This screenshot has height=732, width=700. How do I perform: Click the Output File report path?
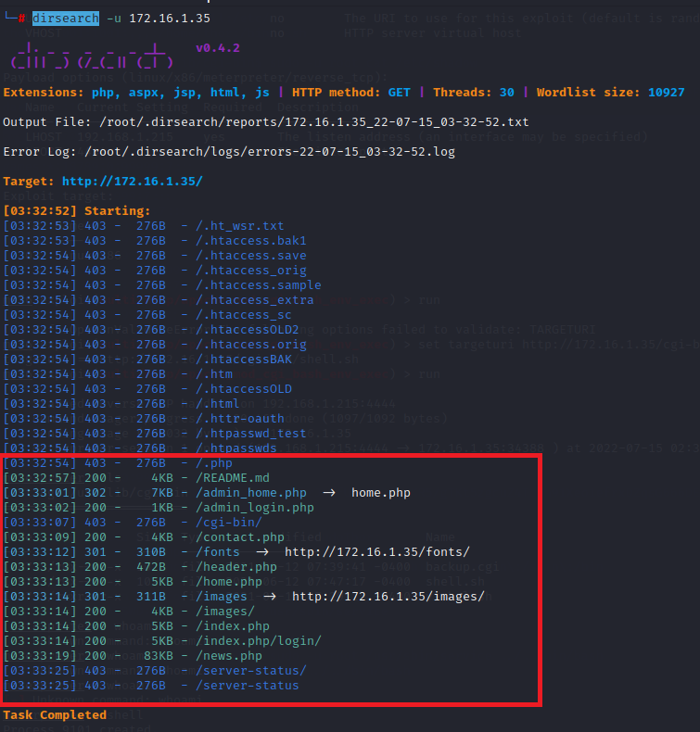(x=313, y=122)
